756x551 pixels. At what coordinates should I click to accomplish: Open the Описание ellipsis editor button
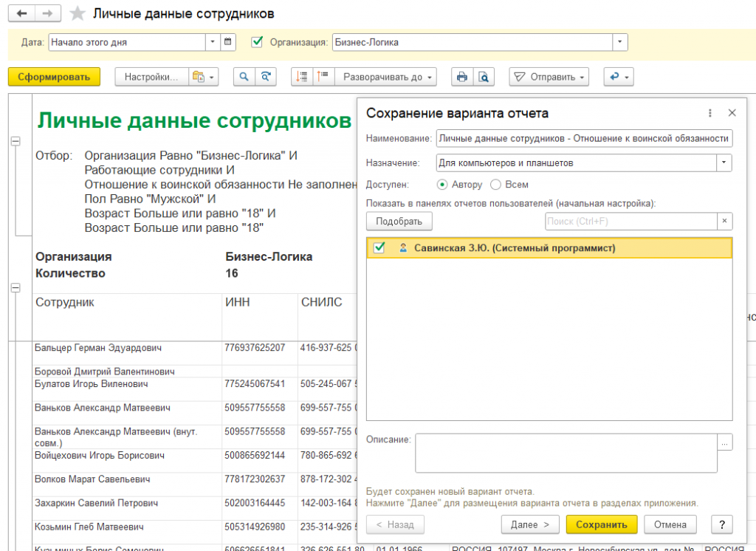tap(725, 442)
